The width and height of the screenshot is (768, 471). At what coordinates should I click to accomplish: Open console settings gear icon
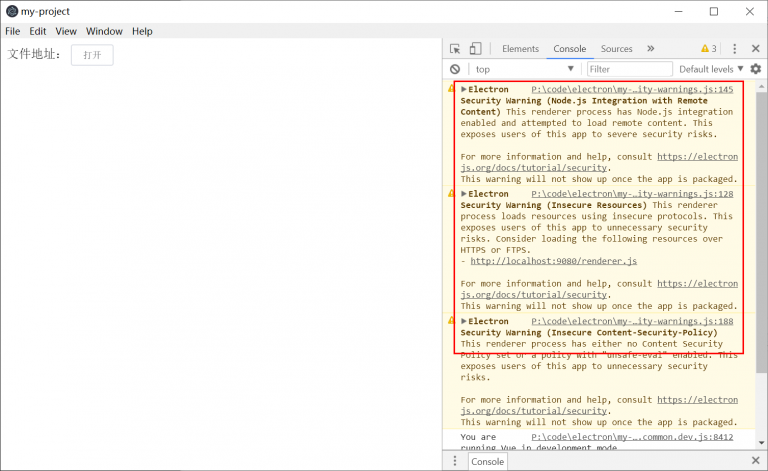pyautogui.click(x=756, y=69)
